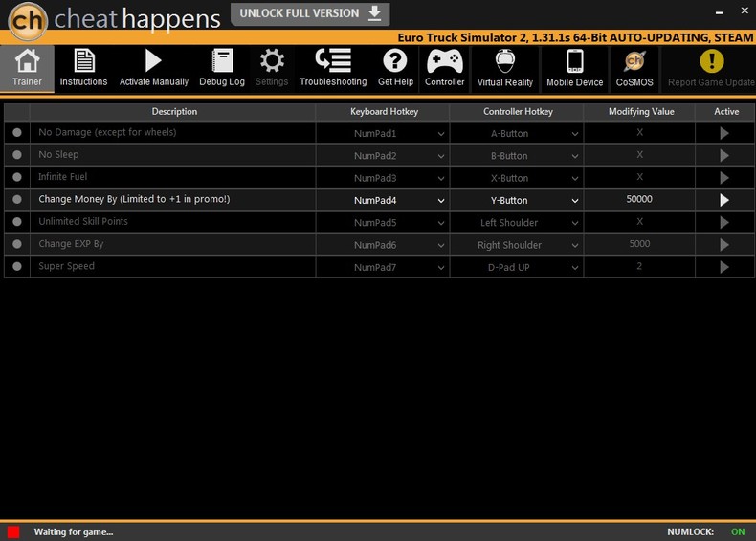Open the Trainer home tab
This screenshot has width=756, height=541.
coord(27,68)
